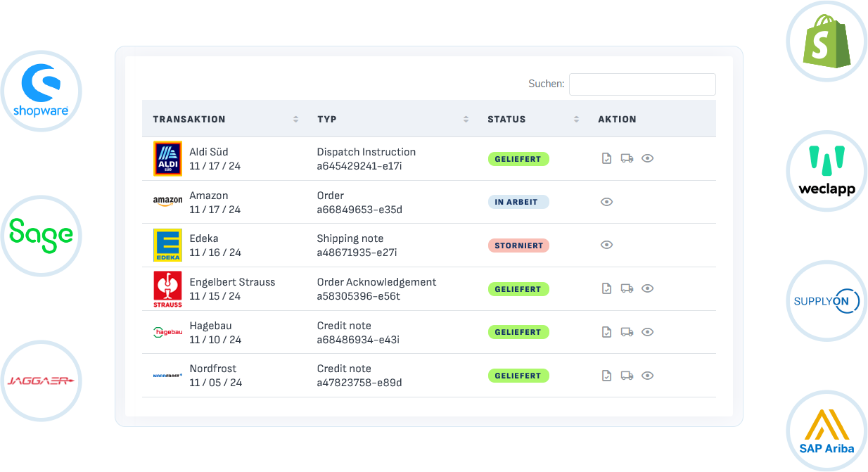The image size is (868, 472).
Task: Select the Edeka transaction name
Action: (x=204, y=238)
